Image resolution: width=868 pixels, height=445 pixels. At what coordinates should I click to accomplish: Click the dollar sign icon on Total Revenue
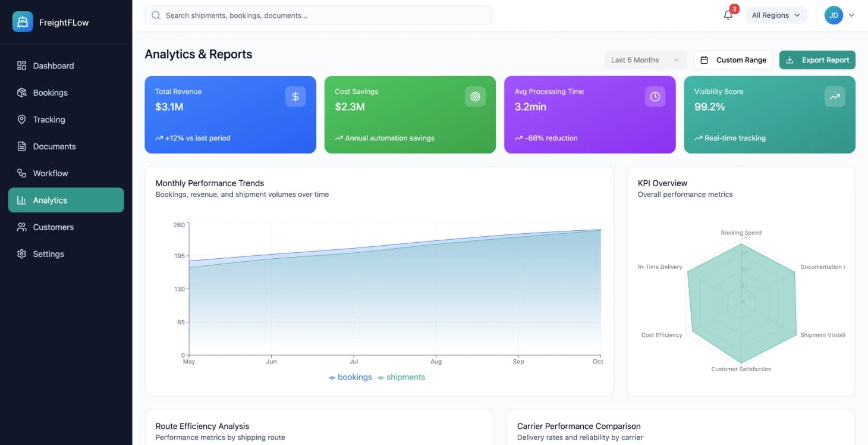[295, 96]
